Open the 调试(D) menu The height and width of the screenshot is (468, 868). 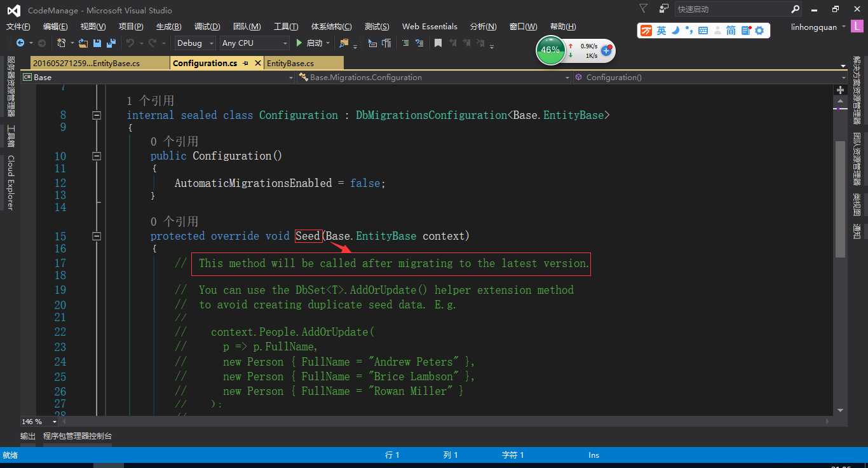click(x=207, y=27)
